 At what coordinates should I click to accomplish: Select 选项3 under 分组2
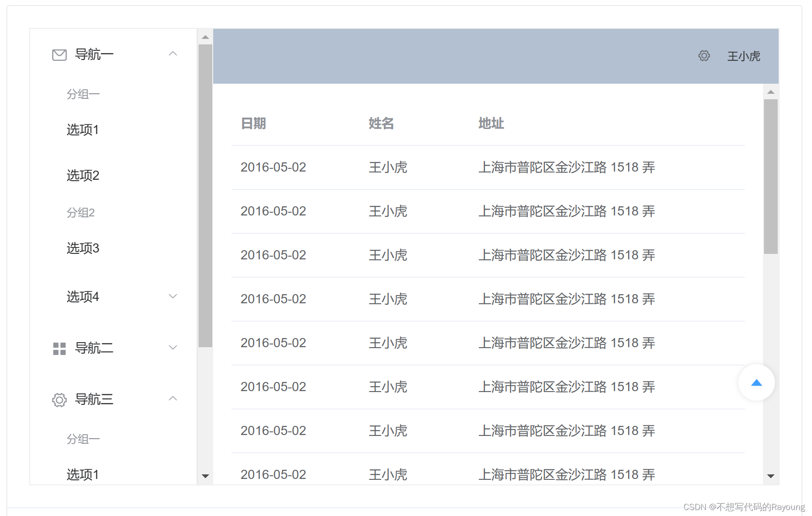pyautogui.click(x=83, y=248)
